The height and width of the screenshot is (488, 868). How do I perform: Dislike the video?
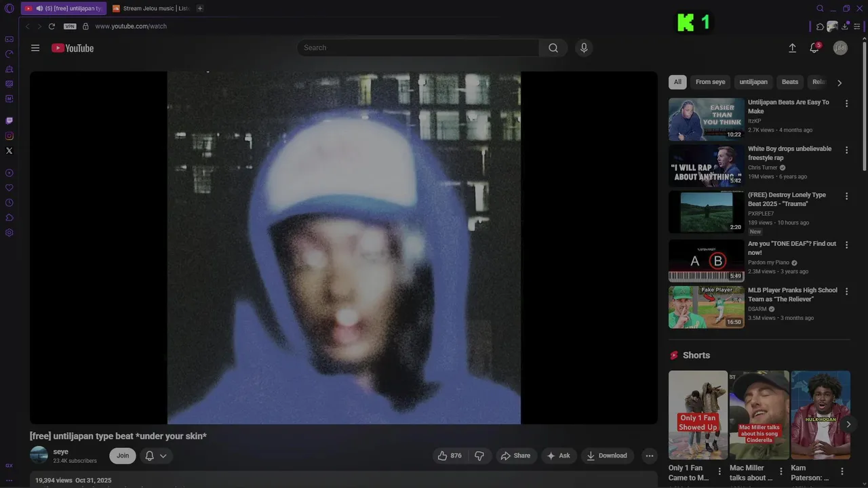pyautogui.click(x=479, y=455)
